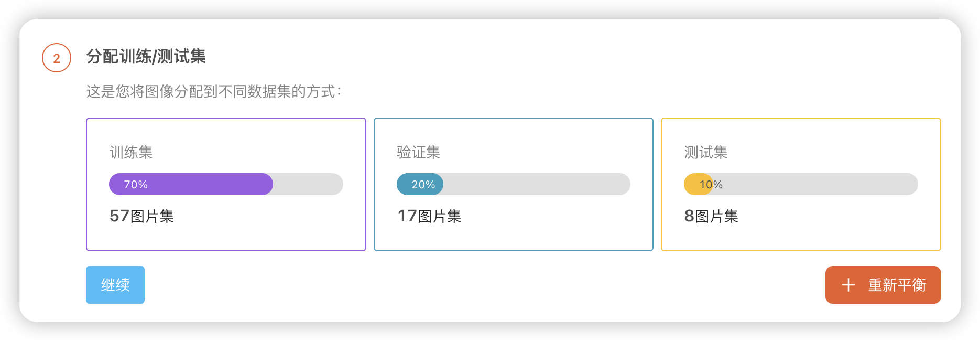Screen dimensions: 980x341
Task: Click the 测试集 title text
Action: (x=706, y=153)
